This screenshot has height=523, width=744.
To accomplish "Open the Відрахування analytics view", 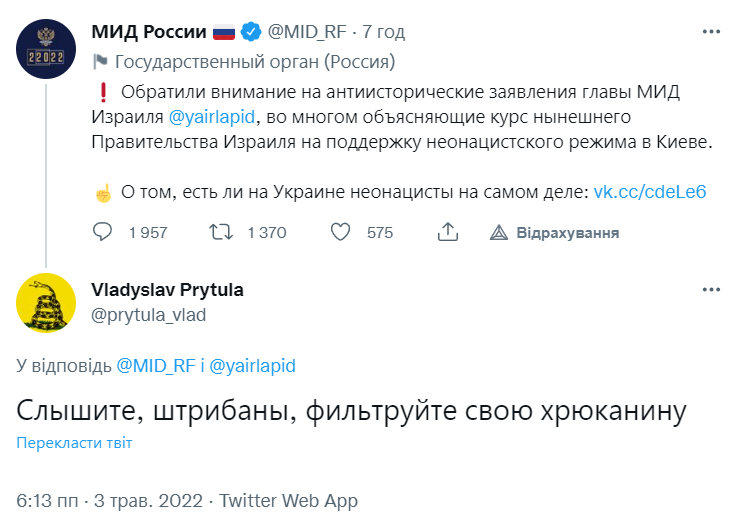I will pyautogui.click(x=556, y=233).
